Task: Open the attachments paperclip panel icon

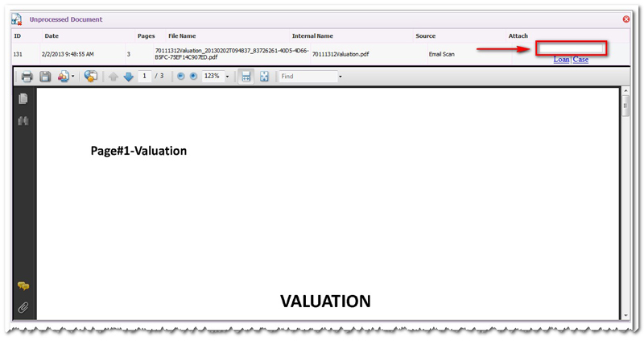Action: 23,307
